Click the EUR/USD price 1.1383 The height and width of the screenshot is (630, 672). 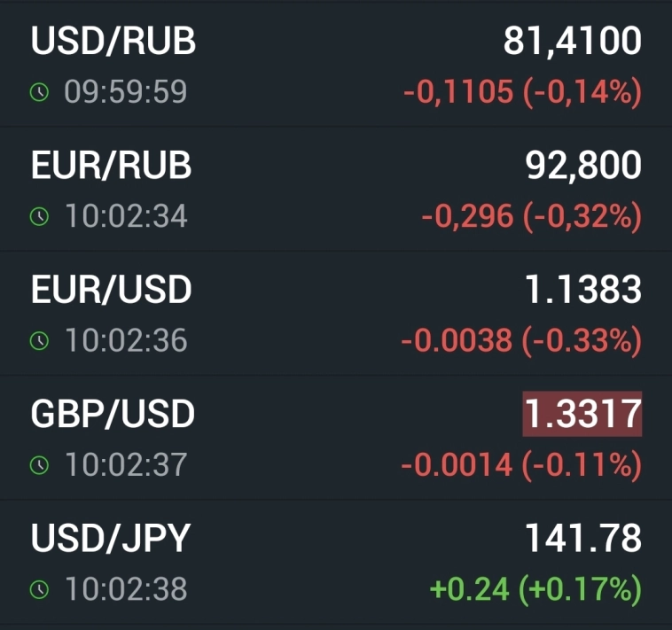583,290
